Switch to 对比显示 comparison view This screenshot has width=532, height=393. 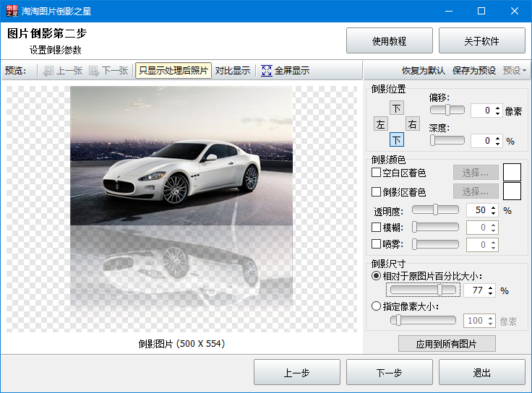tap(233, 71)
